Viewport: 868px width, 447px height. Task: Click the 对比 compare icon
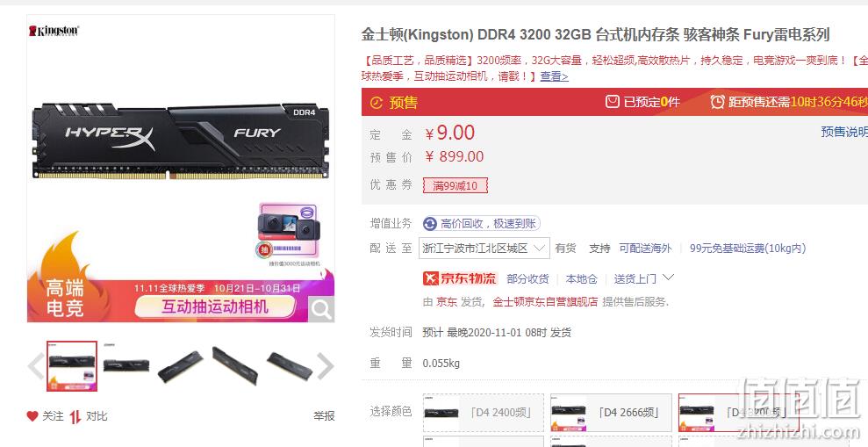[x=75, y=416]
